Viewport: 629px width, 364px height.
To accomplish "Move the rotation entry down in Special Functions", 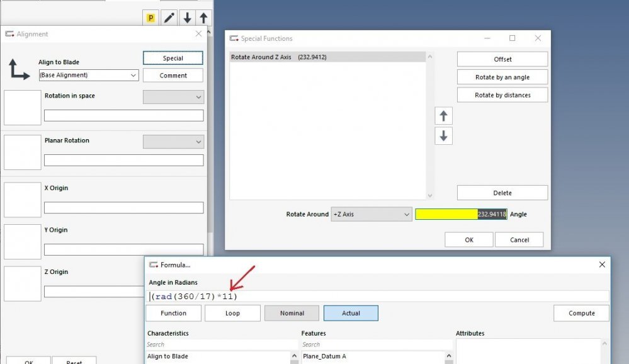I will (x=444, y=136).
